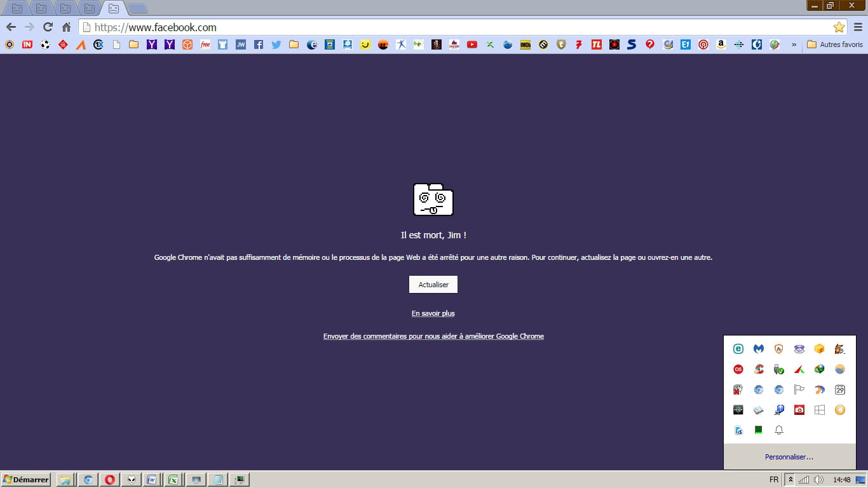Open the soccer ball bookmark

coord(44,44)
